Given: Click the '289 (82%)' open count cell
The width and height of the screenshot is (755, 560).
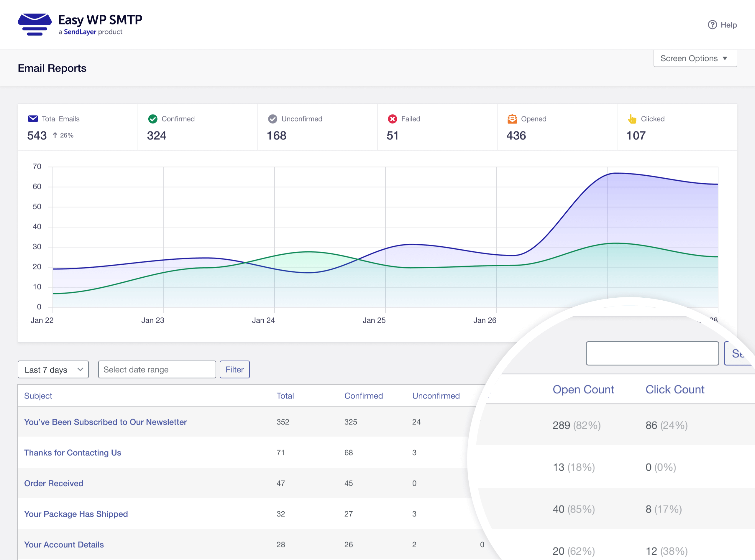Looking at the screenshot, I should (x=577, y=425).
